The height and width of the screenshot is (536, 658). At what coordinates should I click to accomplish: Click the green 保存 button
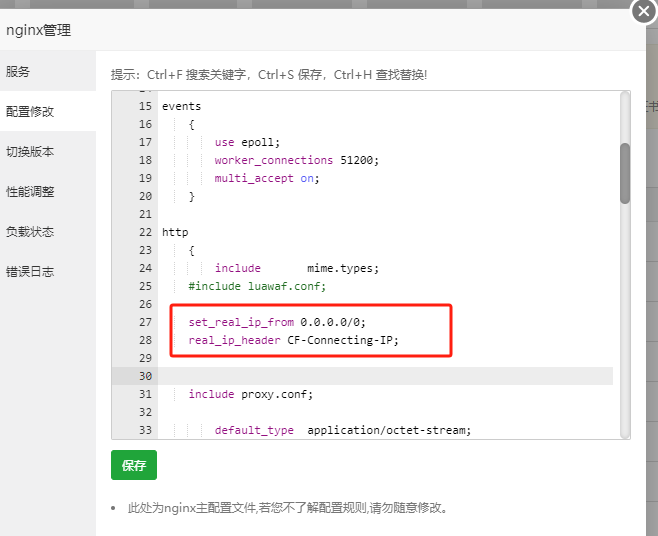tap(134, 465)
